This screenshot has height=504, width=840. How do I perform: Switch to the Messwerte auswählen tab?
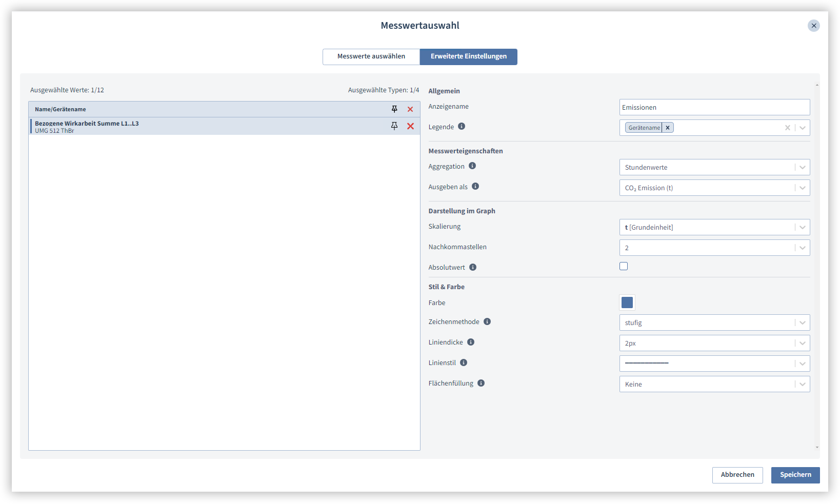click(x=371, y=56)
